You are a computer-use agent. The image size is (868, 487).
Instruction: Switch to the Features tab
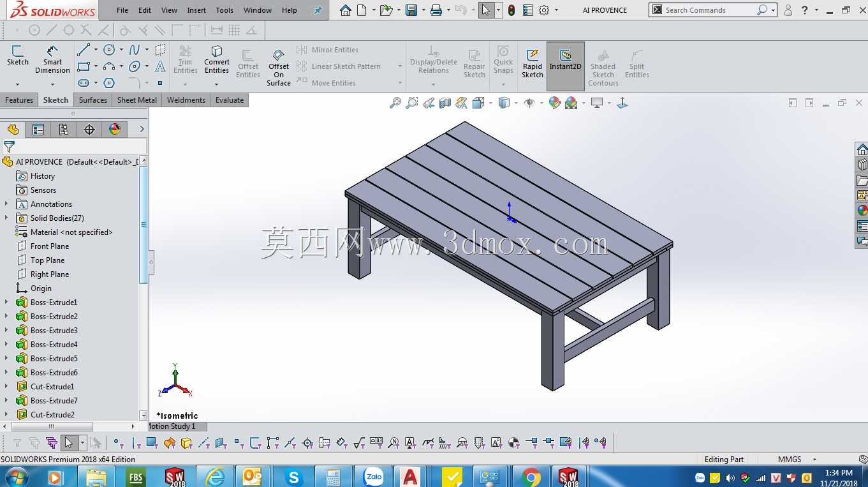point(19,100)
